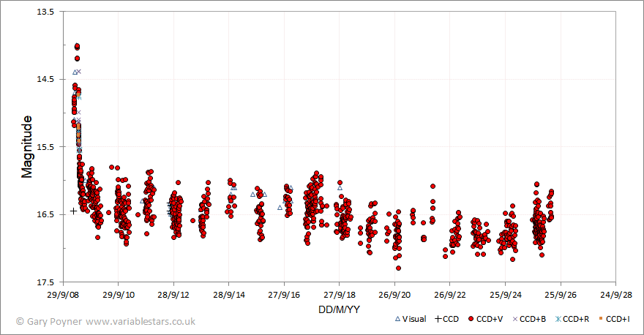
Task: Click the blue asterisk CCD+R legend marker
Action: coord(558,319)
